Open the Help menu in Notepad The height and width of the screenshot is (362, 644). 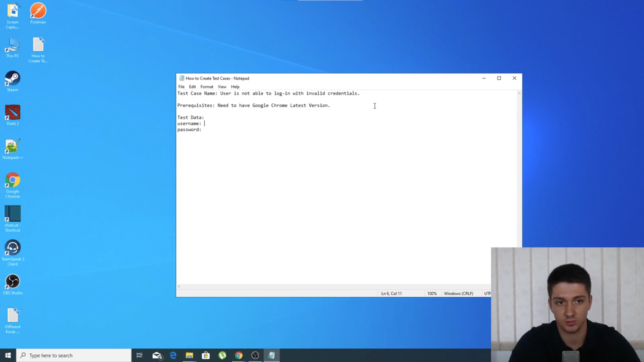235,87
